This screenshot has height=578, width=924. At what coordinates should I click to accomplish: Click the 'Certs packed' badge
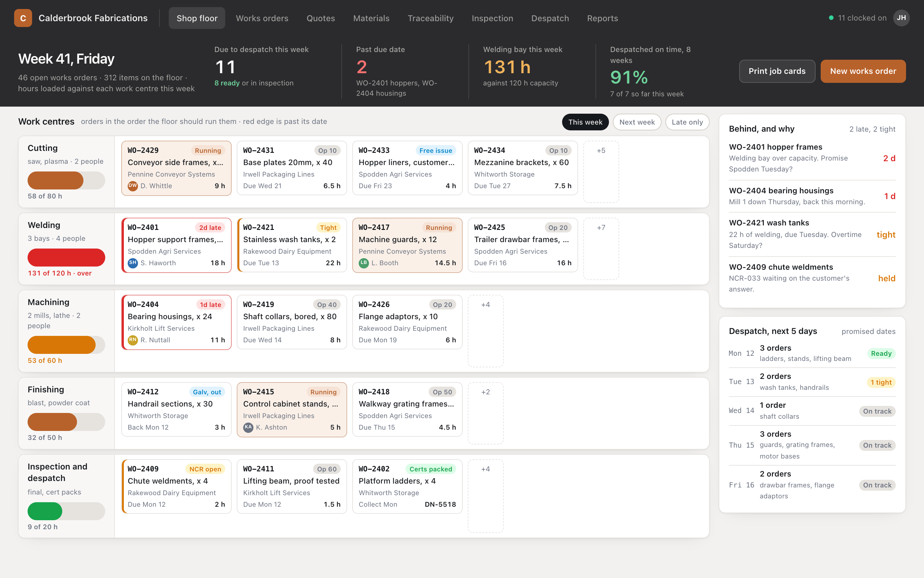pyautogui.click(x=431, y=469)
